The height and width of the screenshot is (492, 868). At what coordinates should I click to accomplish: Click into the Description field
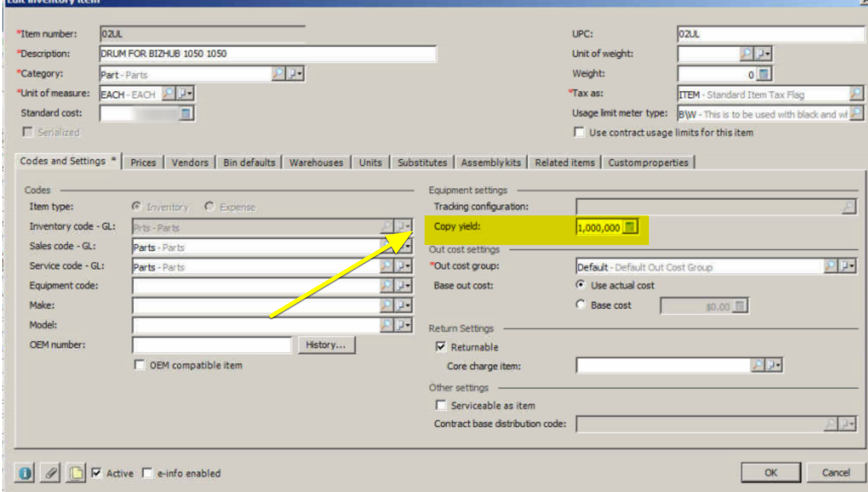tap(268, 54)
